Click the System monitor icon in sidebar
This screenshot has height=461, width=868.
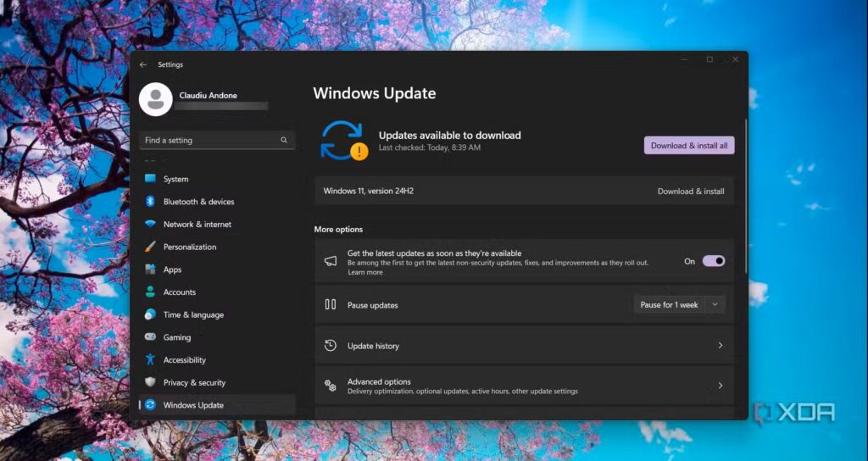click(150, 179)
